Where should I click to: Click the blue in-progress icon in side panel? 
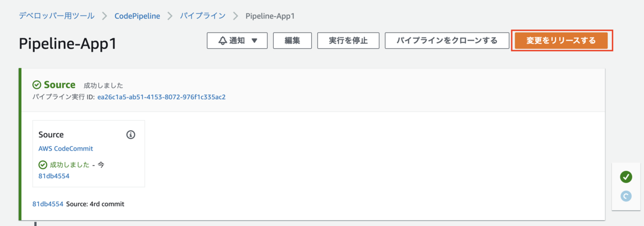626,197
